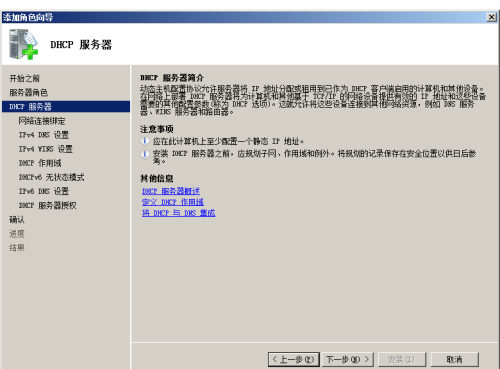Select 服务器角色 step in sidebar
This screenshot has height=369, width=500.
28,92
